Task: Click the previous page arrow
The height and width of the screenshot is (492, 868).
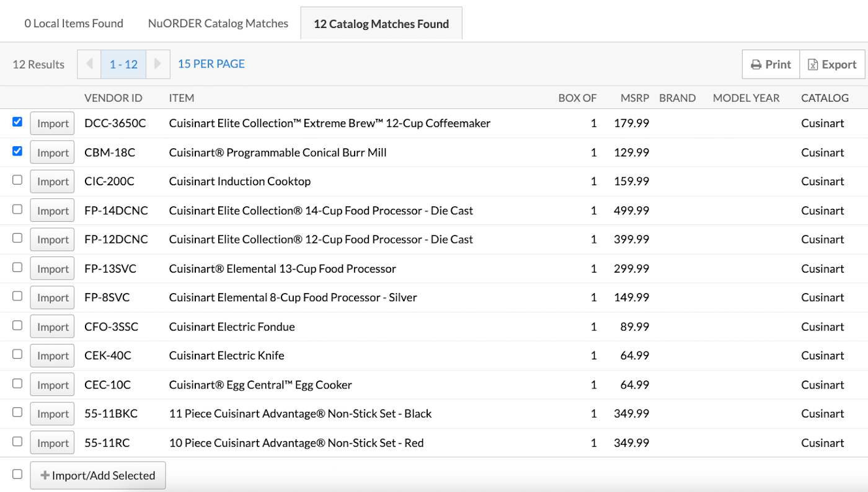Action: tap(89, 64)
